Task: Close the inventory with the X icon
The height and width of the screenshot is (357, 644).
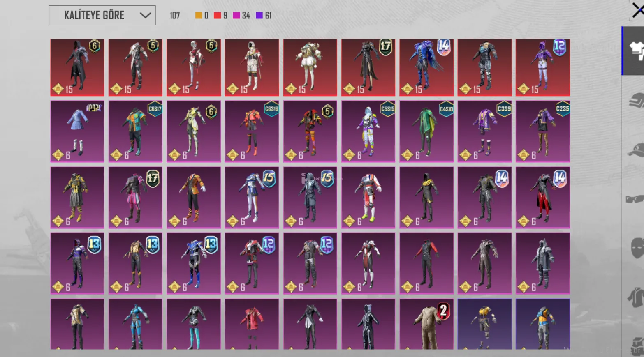Action: click(637, 10)
